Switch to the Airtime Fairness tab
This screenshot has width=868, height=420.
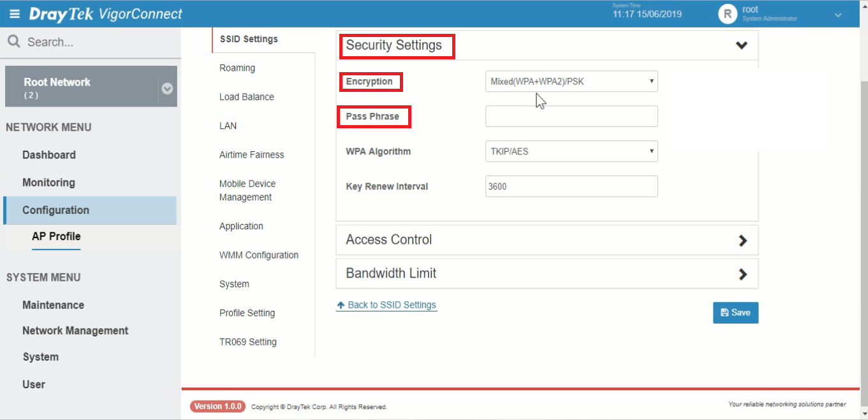point(251,154)
